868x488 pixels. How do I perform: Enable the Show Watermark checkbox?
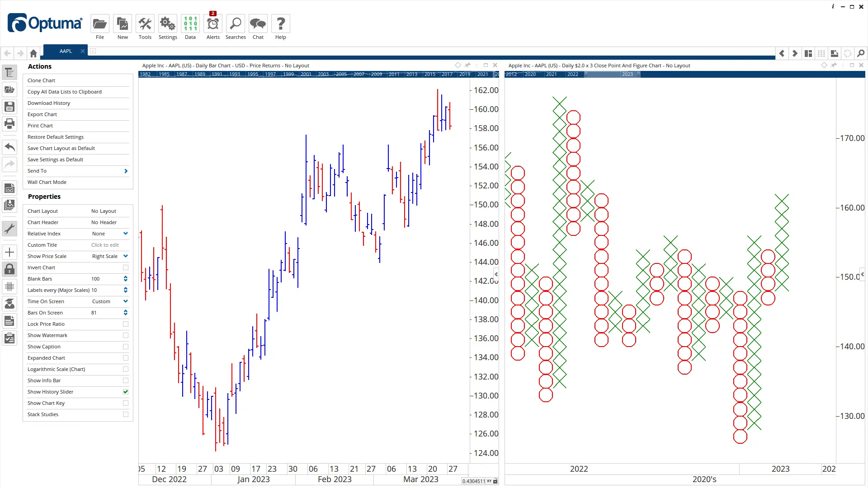coord(126,335)
